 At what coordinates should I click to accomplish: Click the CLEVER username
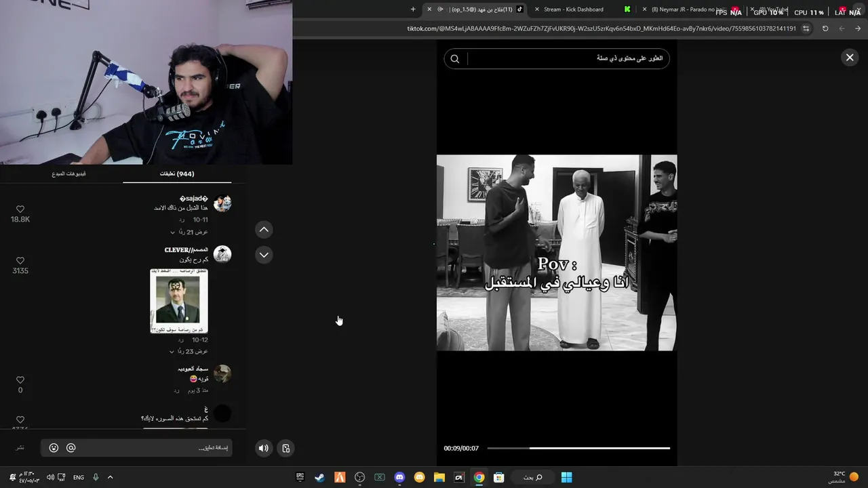(x=186, y=249)
